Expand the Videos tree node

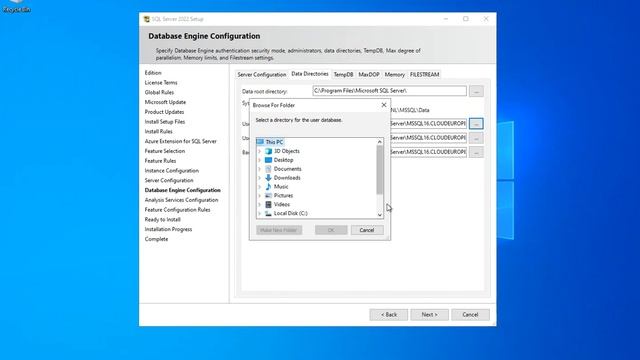tap(260, 204)
